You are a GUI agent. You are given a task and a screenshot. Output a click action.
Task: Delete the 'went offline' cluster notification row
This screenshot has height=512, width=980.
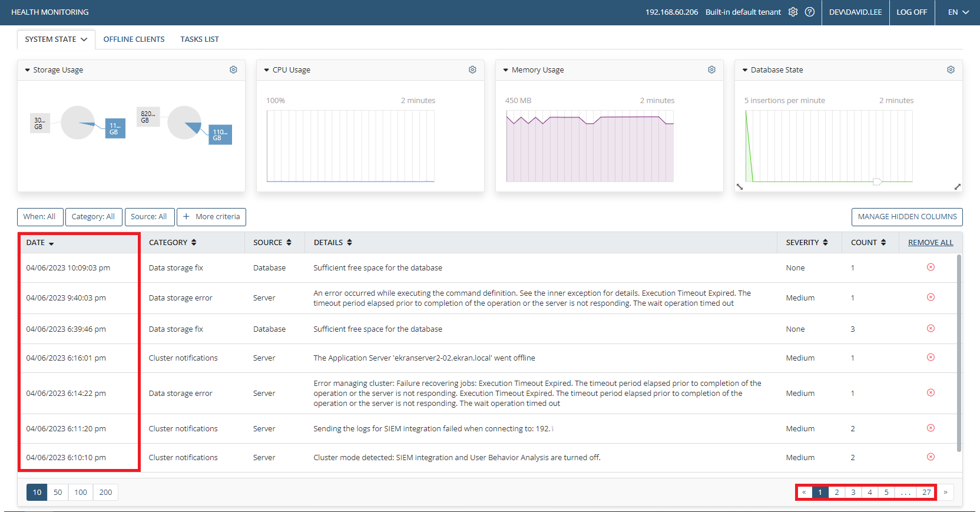tap(931, 357)
